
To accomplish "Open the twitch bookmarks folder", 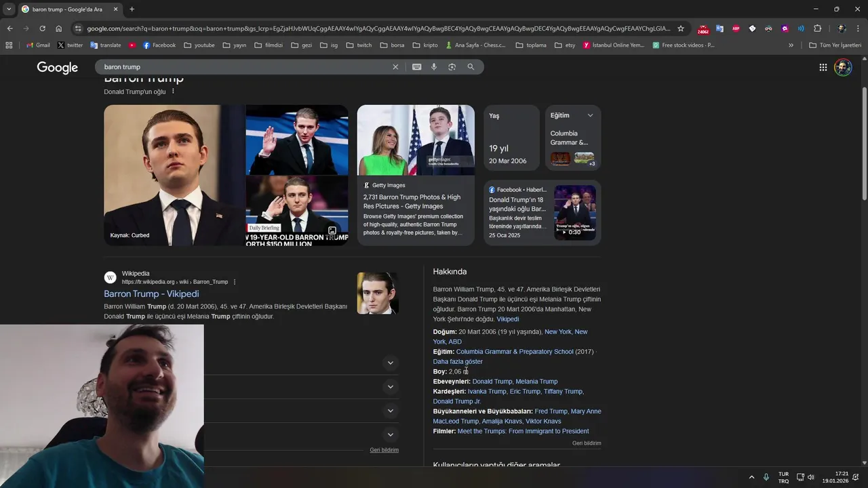I will [x=359, y=45].
